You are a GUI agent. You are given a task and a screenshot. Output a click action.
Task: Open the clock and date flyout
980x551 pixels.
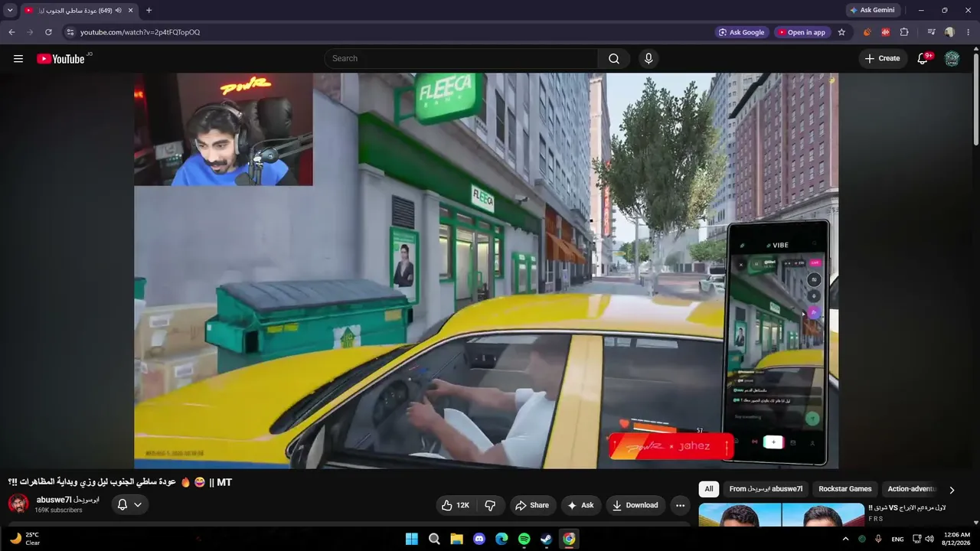[957, 539]
